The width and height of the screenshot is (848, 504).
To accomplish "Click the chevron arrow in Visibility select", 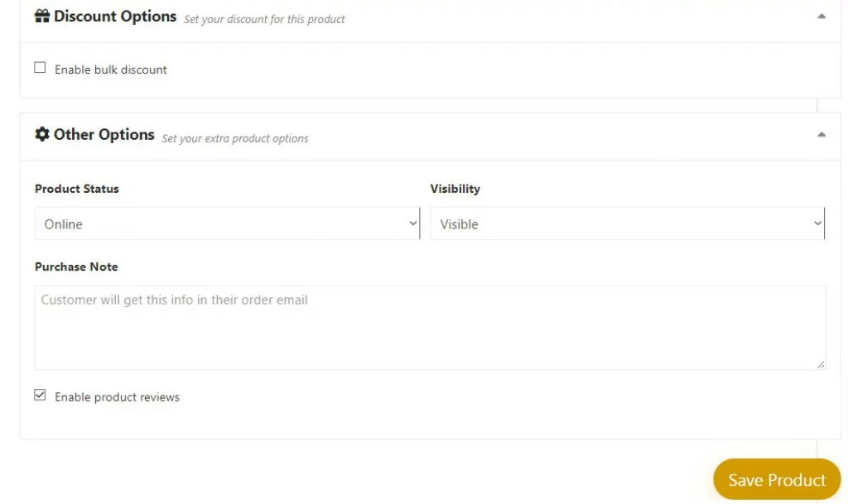I will 817,223.
